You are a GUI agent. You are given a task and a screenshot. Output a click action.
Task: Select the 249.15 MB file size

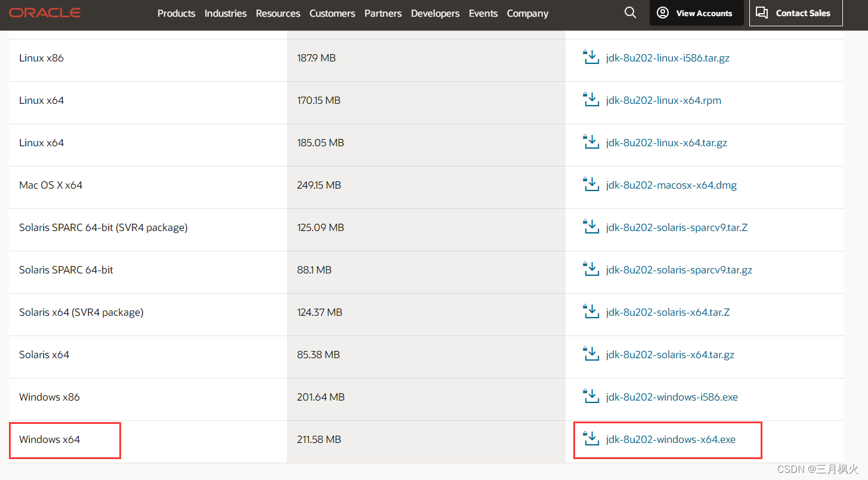coord(319,185)
